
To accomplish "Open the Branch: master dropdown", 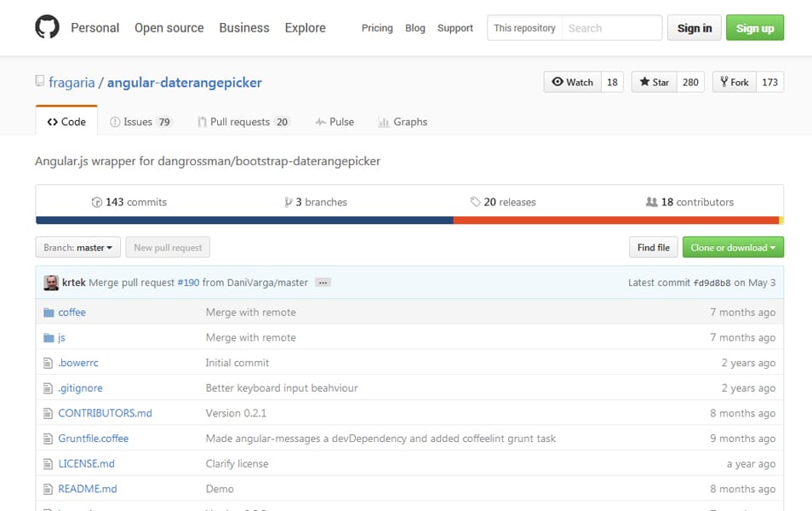I will [x=77, y=247].
